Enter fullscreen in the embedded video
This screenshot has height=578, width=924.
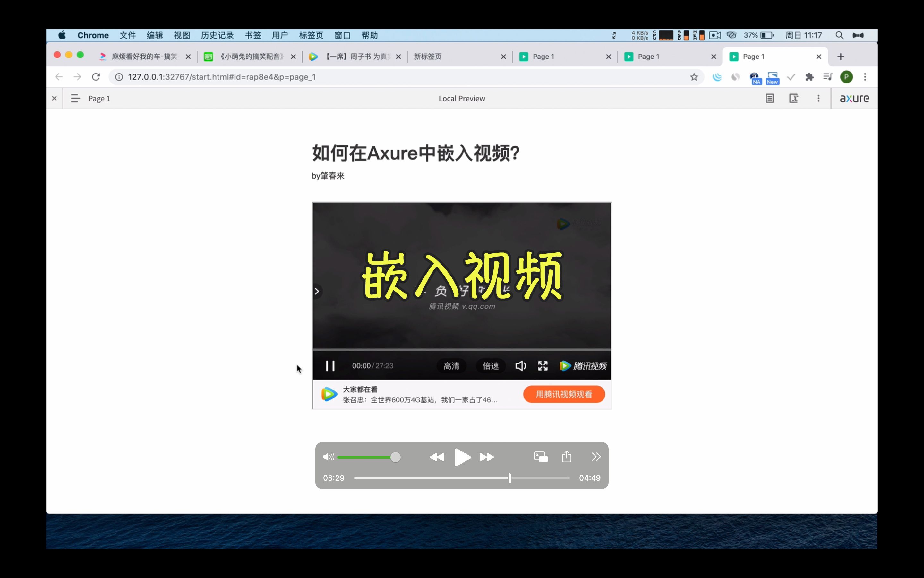pyautogui.click(x=543, y=366)
